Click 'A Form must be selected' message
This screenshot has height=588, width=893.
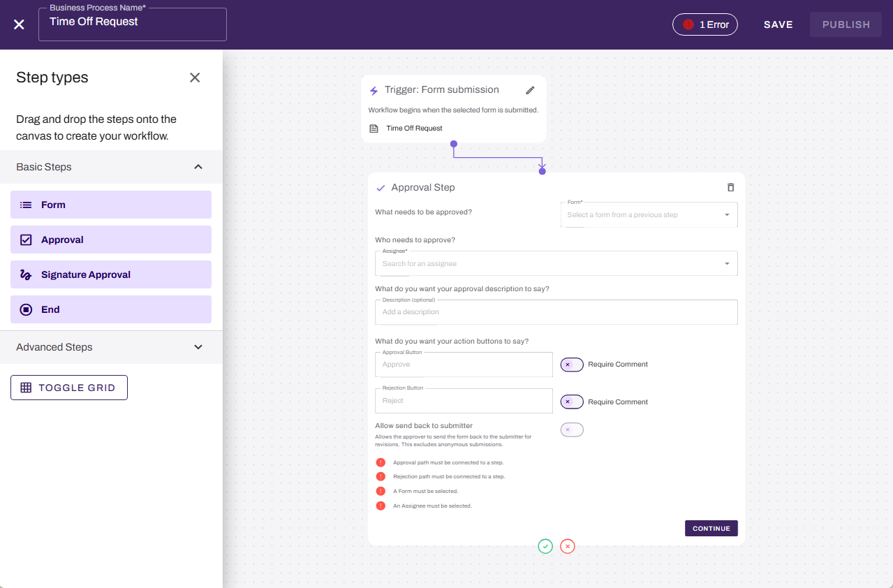(x=426, y=491)
